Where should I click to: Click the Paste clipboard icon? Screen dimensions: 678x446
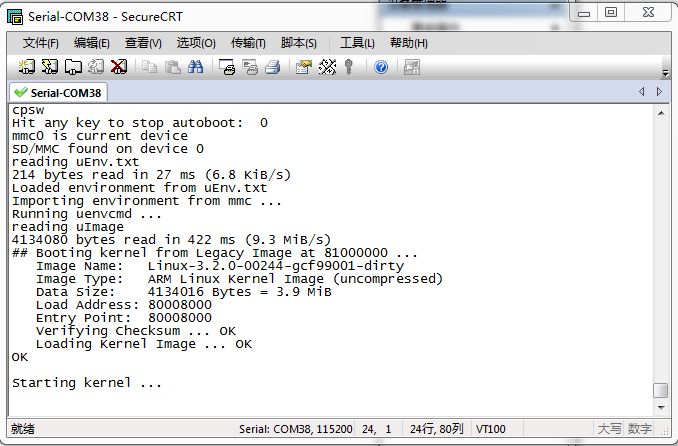pyautogui.click(x=173, y=67)
